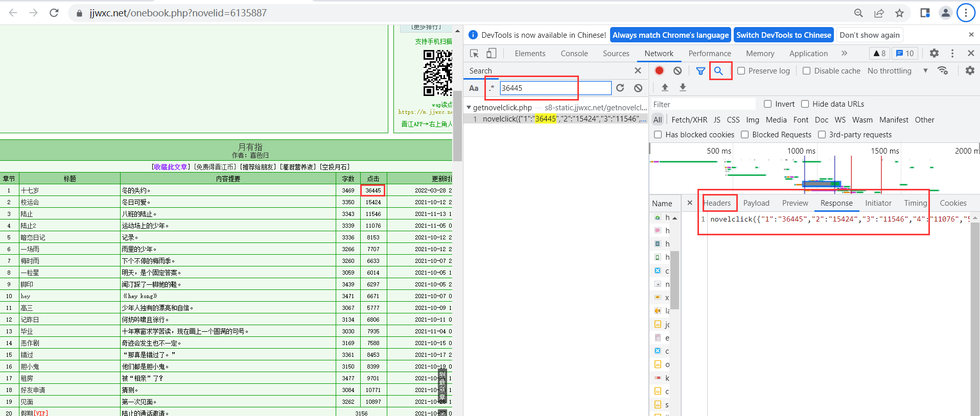
Task: Open the browser zoom magnifier icon
Action: click(x=858, y=13)
